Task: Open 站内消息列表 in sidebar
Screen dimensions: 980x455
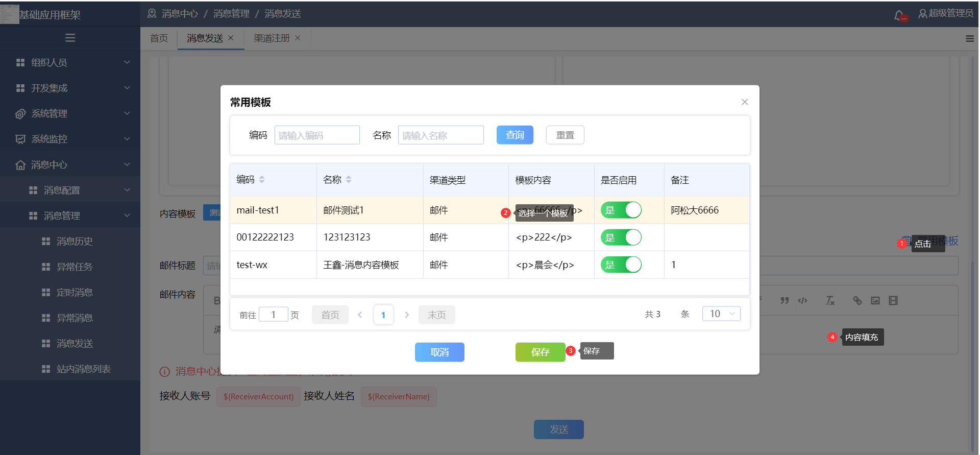Action: (84, 369)
